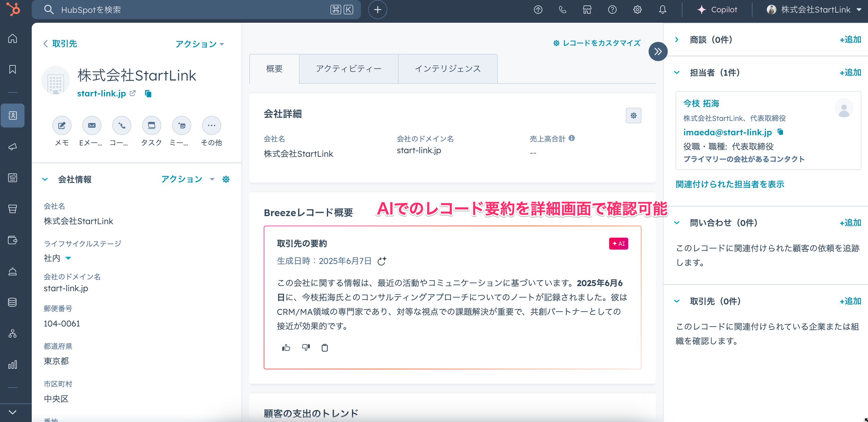Screen dimensions: 868x422
Task: Switch to the アクティビティー tab
Action: (348, 69)
